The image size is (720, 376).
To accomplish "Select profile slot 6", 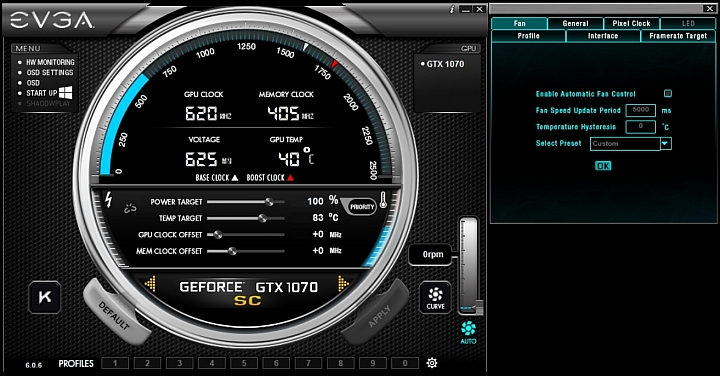I will [x=276, y=363].
